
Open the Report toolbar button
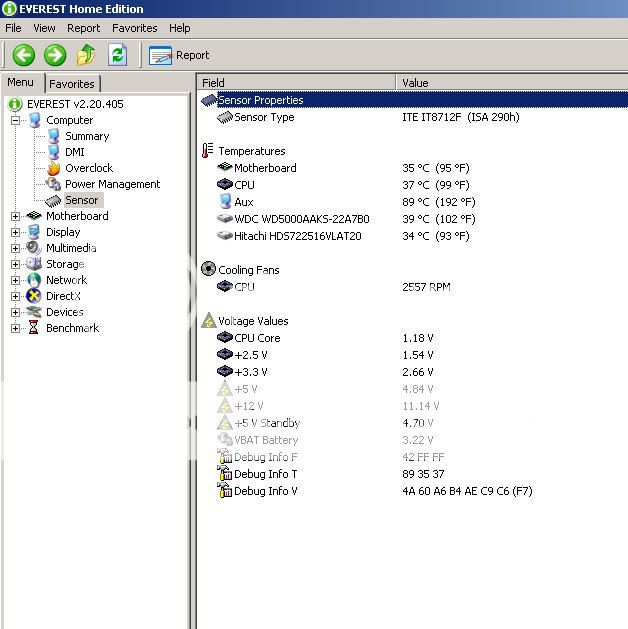click(x=179, y=55)
